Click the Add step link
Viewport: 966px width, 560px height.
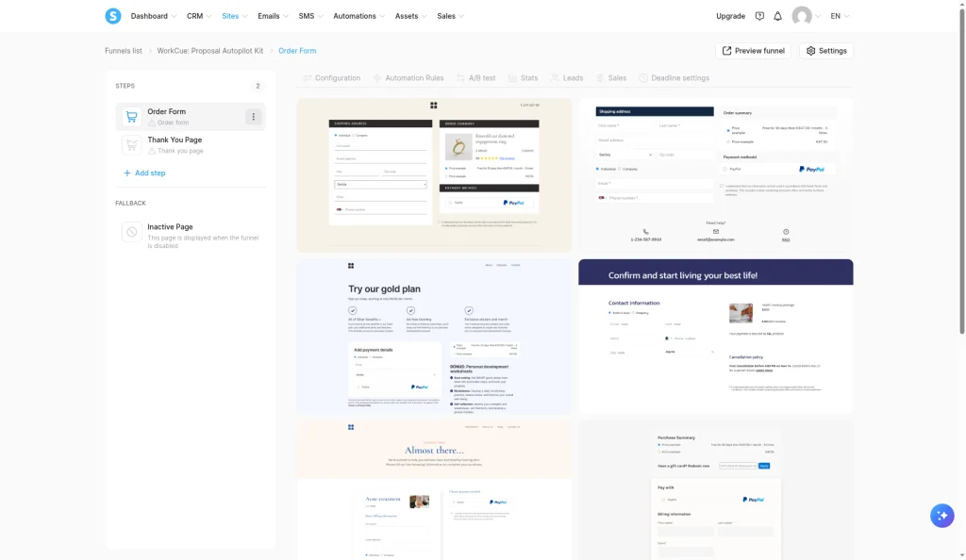click(x=144, y=173)
